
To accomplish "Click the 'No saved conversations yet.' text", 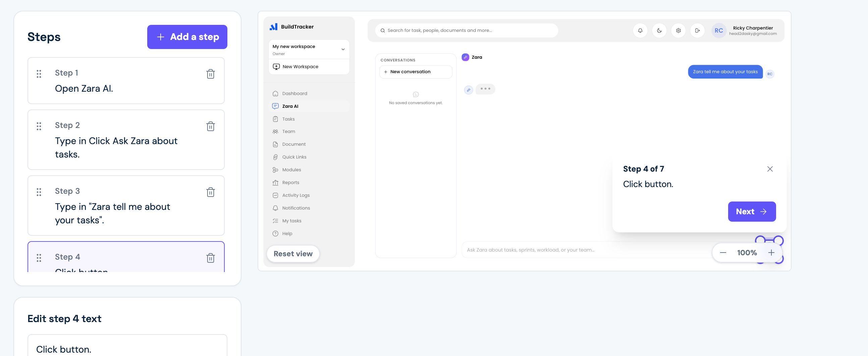I will coord(416,103).
